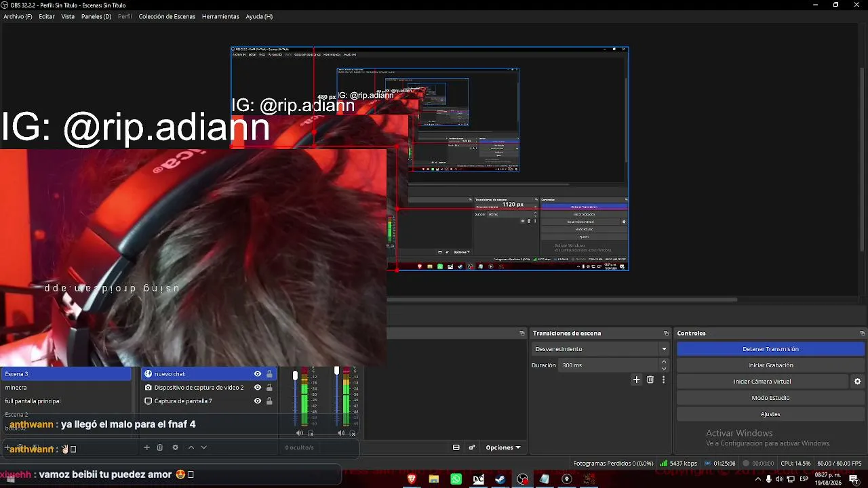Open the Desvanecimiento transition dropdown
This screenshot has height=488, width=868.
point(601,349)
